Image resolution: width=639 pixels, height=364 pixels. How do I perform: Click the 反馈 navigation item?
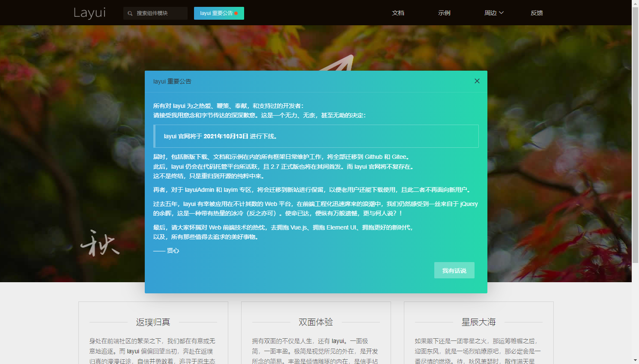pyautogui.click(x=536, y=13)
